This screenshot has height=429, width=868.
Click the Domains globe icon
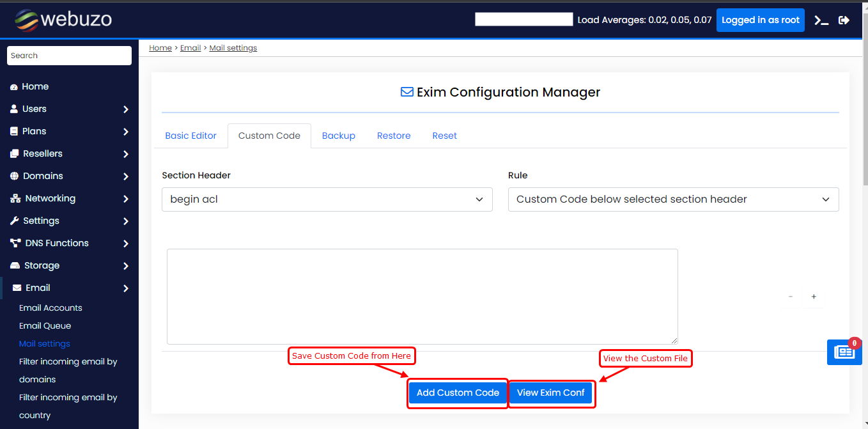point(14,176)
